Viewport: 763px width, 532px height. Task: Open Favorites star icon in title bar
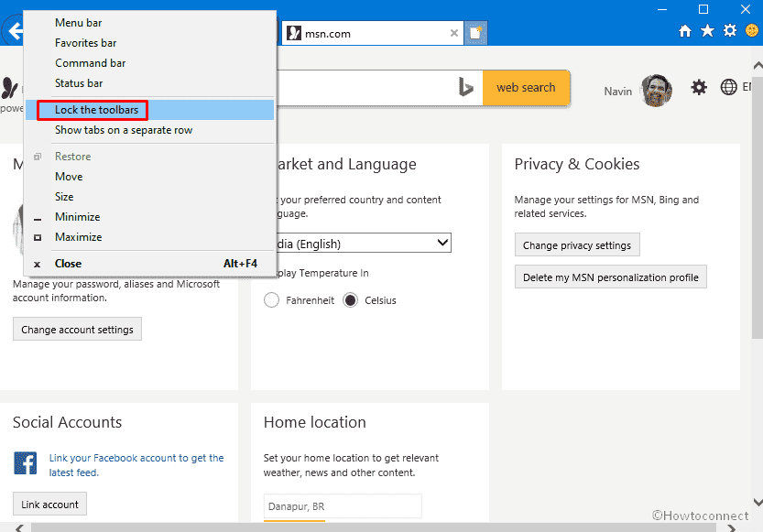click(x=707, y=31)
